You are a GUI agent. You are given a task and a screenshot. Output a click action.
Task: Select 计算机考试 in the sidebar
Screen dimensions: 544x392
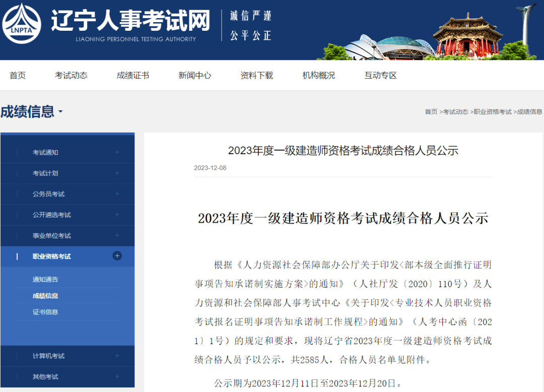point(48,356)
